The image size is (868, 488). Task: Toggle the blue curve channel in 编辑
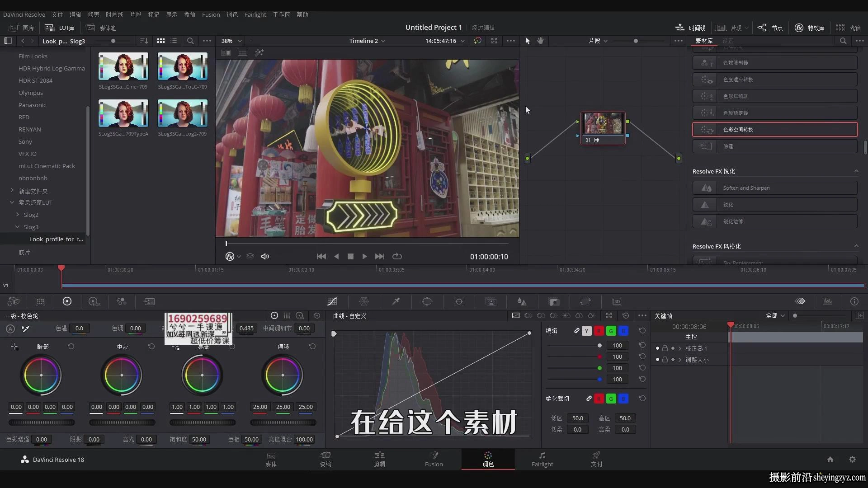pyautogui.click(x=623, y=331)
